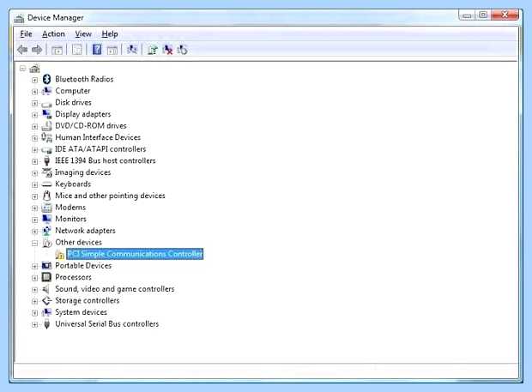The height and width of the screenshot is (392, 532).
Task: Expand the Universal Serial Bus controllers node
Action: [x=34, y=324]
